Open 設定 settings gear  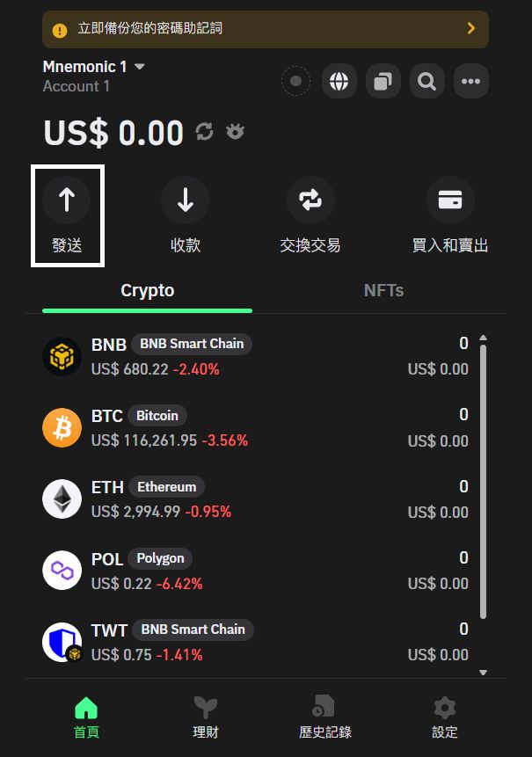point(445,717)
